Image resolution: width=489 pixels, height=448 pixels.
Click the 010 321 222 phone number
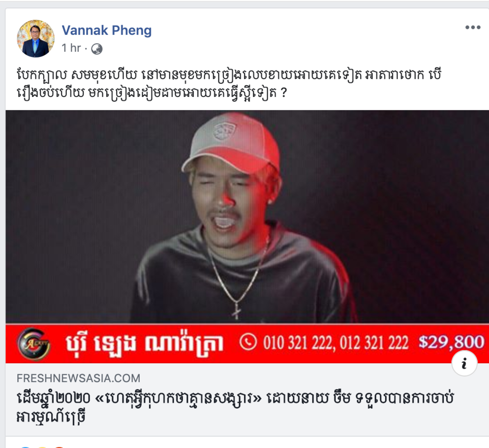point(298,343)
